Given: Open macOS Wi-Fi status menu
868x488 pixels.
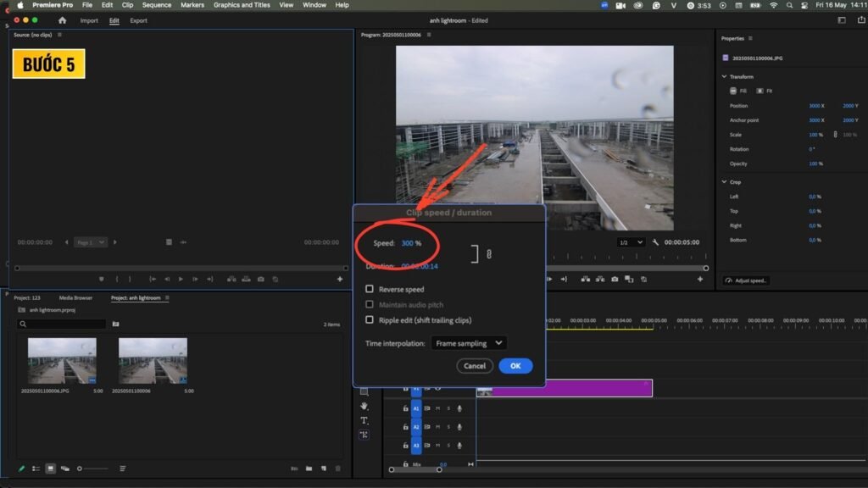Looking at the screenshot, I should point(773,5).
